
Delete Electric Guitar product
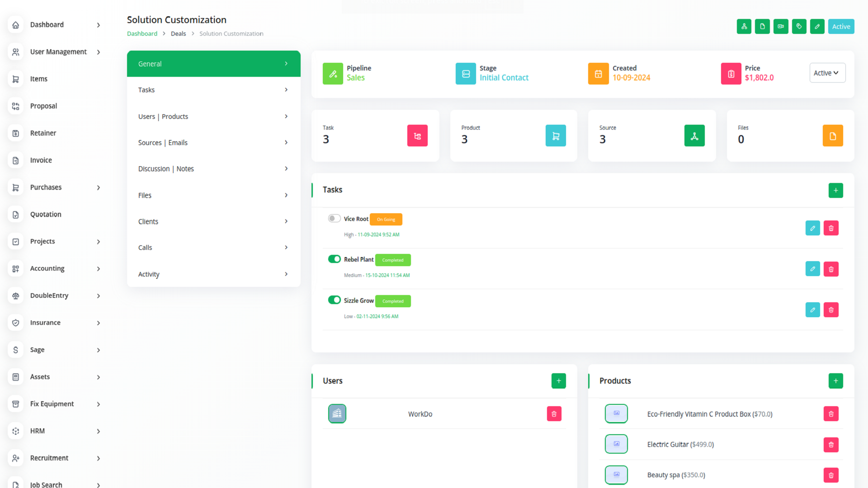click(x=831, y=445)
